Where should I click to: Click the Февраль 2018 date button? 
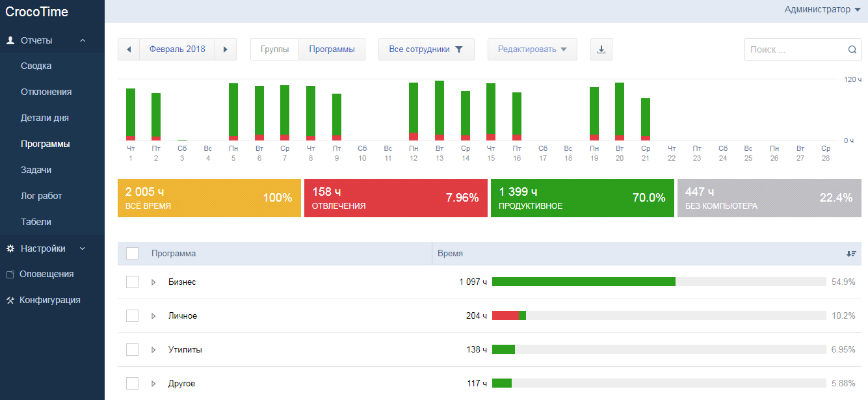(177, 49)
